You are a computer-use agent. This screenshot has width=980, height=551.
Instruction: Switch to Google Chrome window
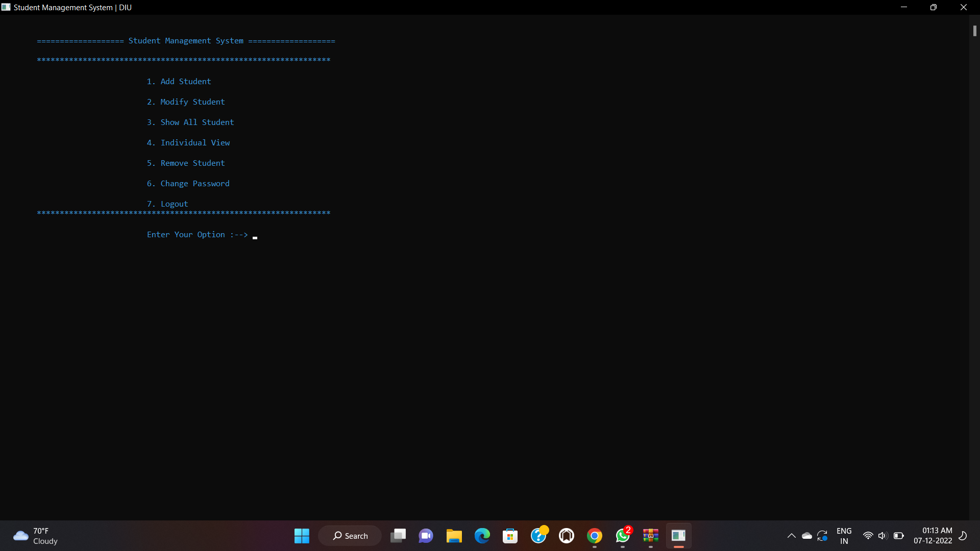coord(594,536)
